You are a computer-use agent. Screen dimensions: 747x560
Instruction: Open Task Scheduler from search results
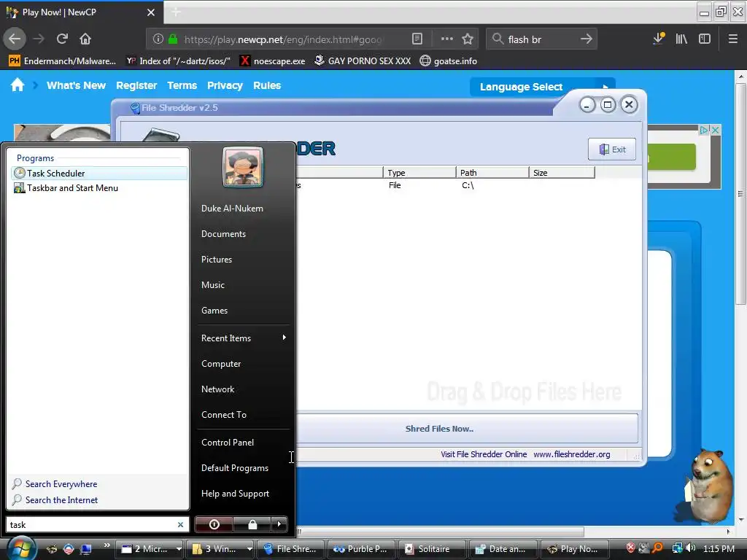click(98, 174)
